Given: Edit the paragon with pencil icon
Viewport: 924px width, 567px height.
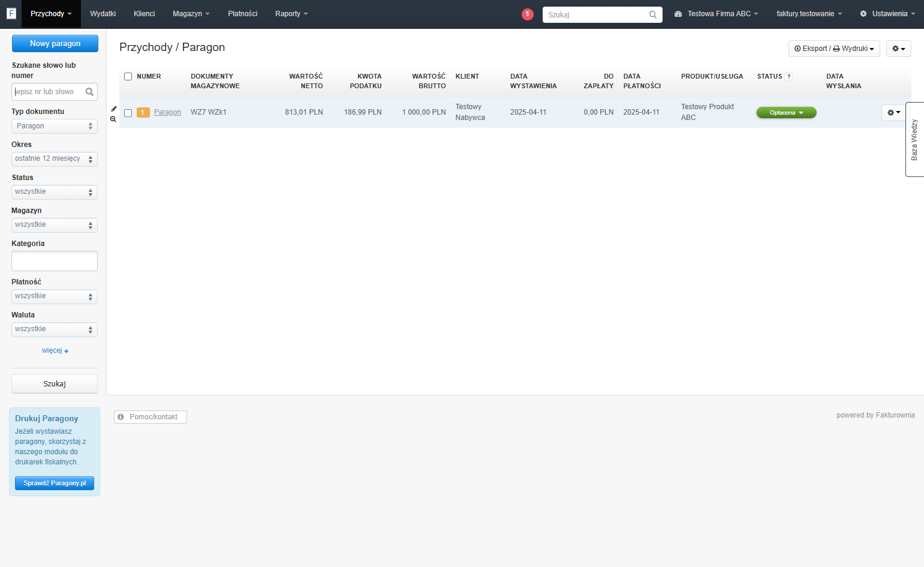Looking at the screenshot, I should point(114,109).
